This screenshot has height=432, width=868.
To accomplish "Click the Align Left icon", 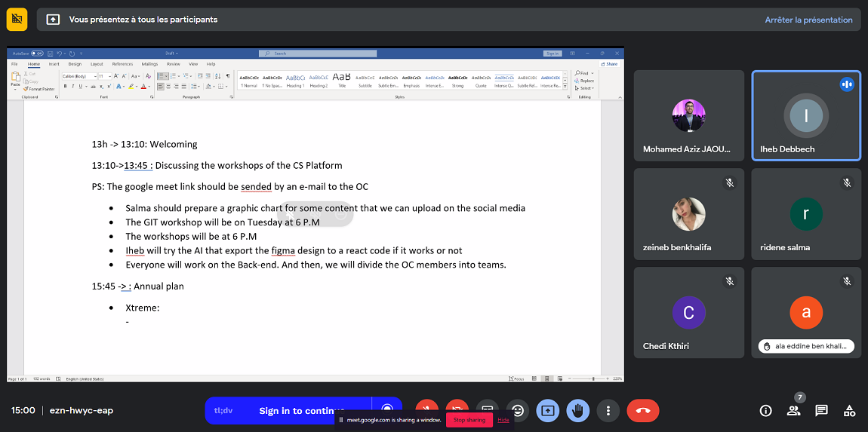I will (x=161, y=86).
